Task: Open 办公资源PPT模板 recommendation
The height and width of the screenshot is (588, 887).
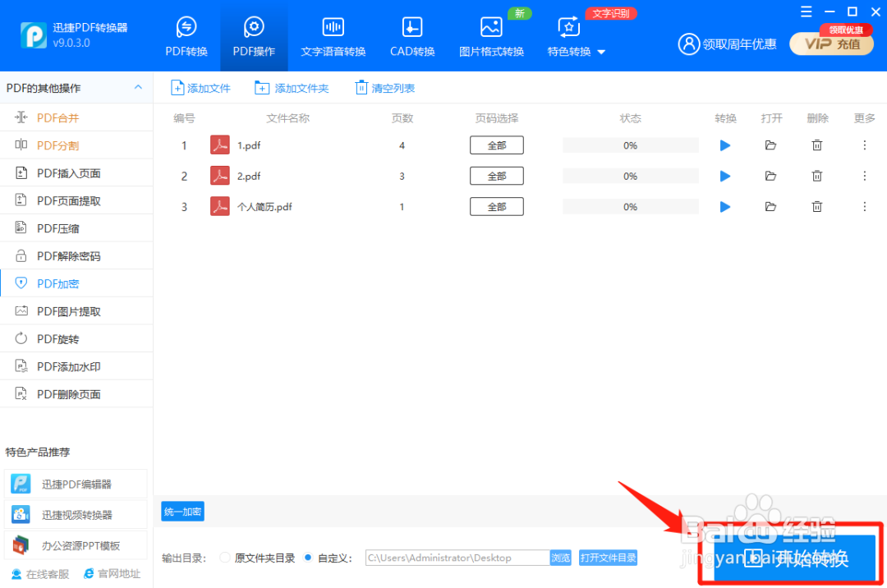Action: (x=76, y=545)
